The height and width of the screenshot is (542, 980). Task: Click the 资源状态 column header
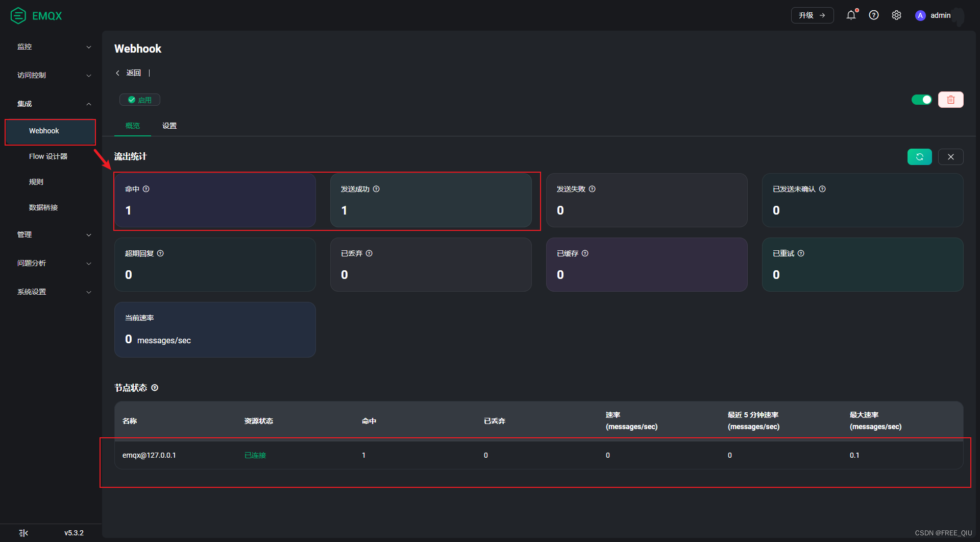click(x=259, y=421)
